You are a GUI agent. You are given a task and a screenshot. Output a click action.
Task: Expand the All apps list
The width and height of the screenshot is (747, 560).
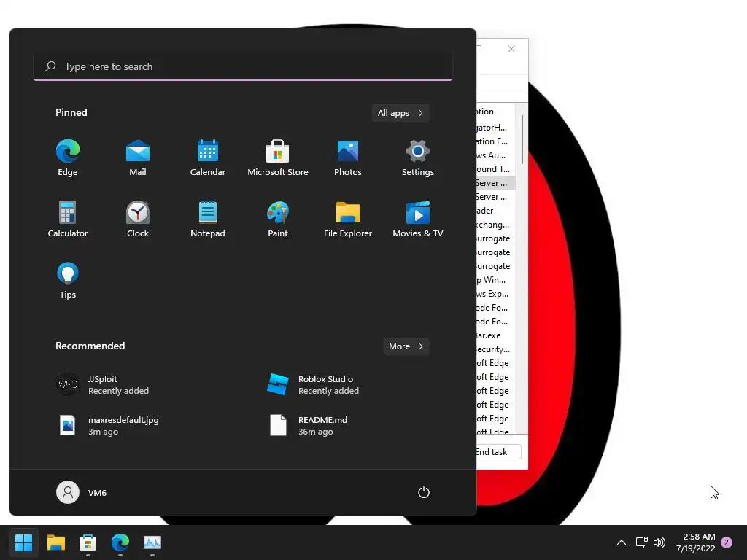point(400,113)
